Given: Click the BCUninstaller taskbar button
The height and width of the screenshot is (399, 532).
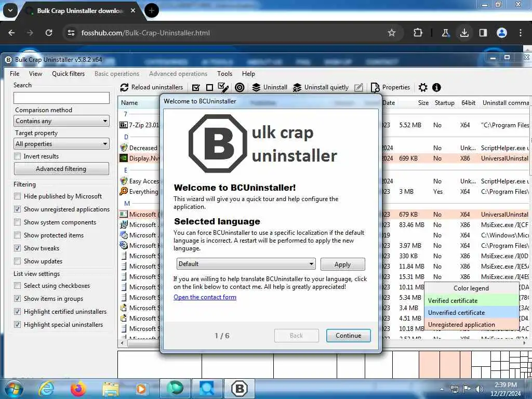Looking at the screenshot, I should [239, 389].
